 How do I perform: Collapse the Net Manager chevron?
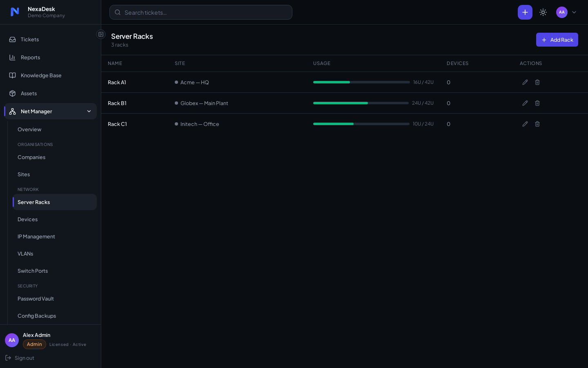(x=89, y=111)
